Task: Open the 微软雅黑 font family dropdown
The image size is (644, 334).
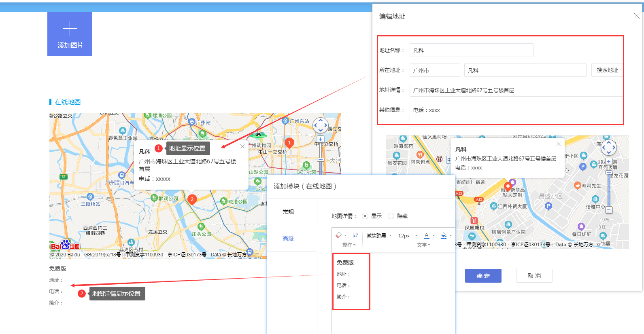Action: [379, 235]
